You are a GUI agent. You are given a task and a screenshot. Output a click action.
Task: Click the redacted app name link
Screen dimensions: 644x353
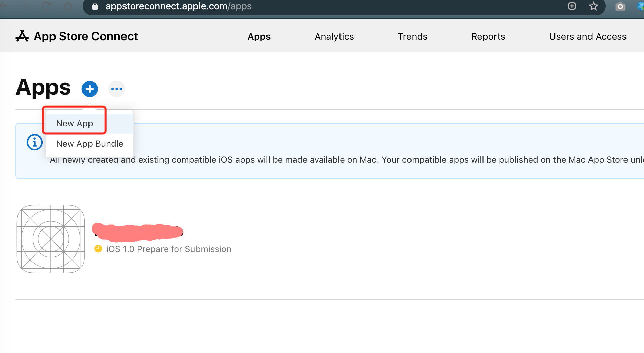coord(138,232)
